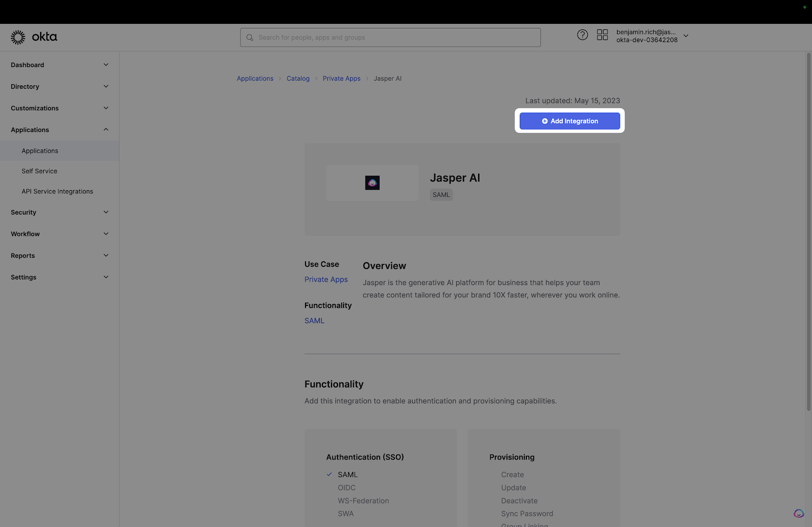Click the SAML functionality link

tap(314, 321)
